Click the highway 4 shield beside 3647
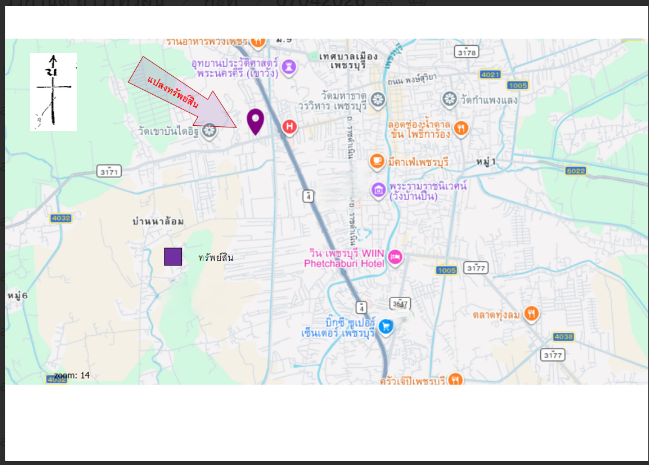 tap(361, 308)
